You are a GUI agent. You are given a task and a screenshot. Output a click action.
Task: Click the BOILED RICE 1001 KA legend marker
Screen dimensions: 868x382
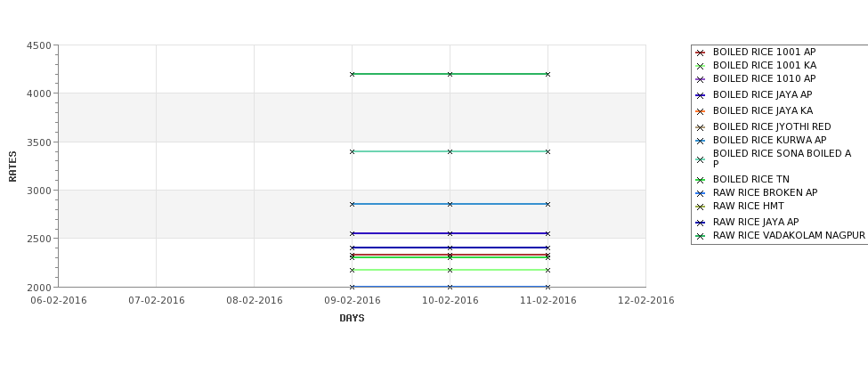701,66
